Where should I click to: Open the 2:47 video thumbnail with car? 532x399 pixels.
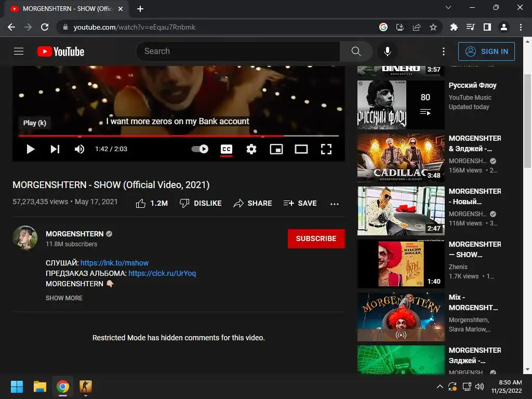[x=401, y=211]
